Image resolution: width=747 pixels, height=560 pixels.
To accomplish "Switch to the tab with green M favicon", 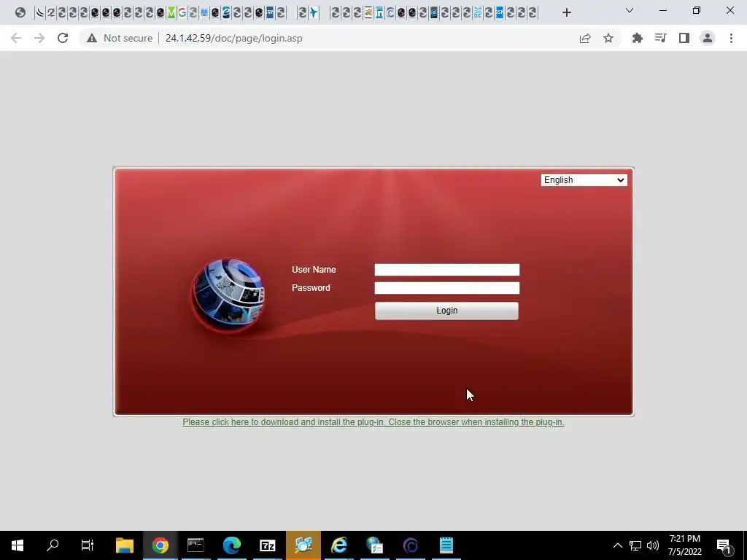I will tap(171, 13).
